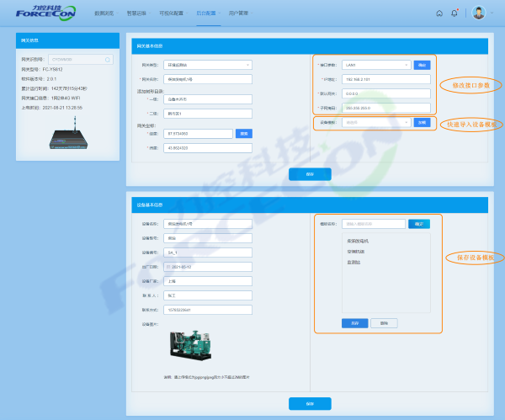Open the 用户管理 menu
Viewport: 505px width, 420px height.
click(x=239, y=13)
